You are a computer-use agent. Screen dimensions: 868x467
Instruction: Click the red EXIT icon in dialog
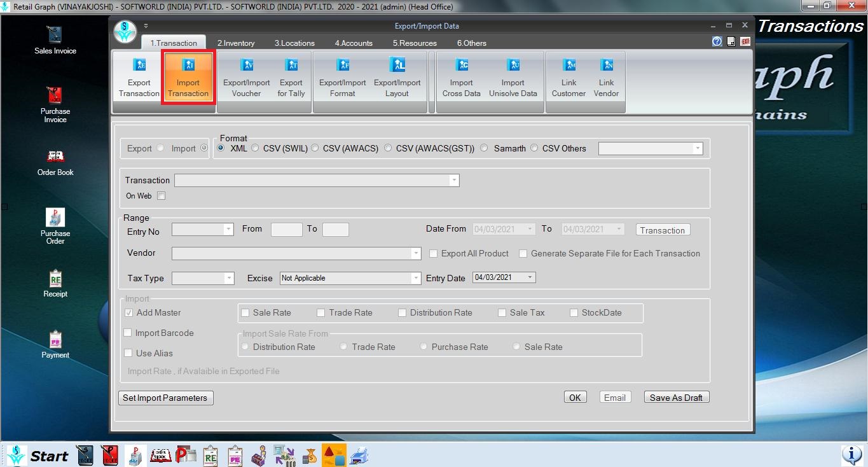[745, 41]
